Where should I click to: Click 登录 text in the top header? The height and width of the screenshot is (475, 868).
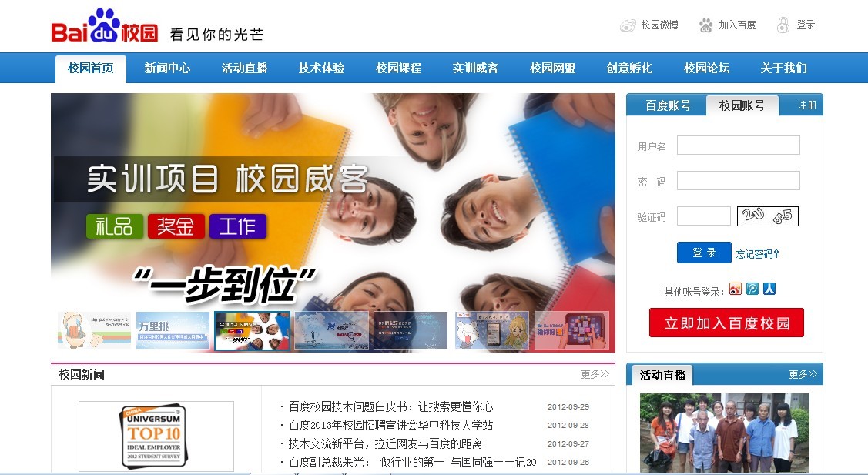click(806, 25)
